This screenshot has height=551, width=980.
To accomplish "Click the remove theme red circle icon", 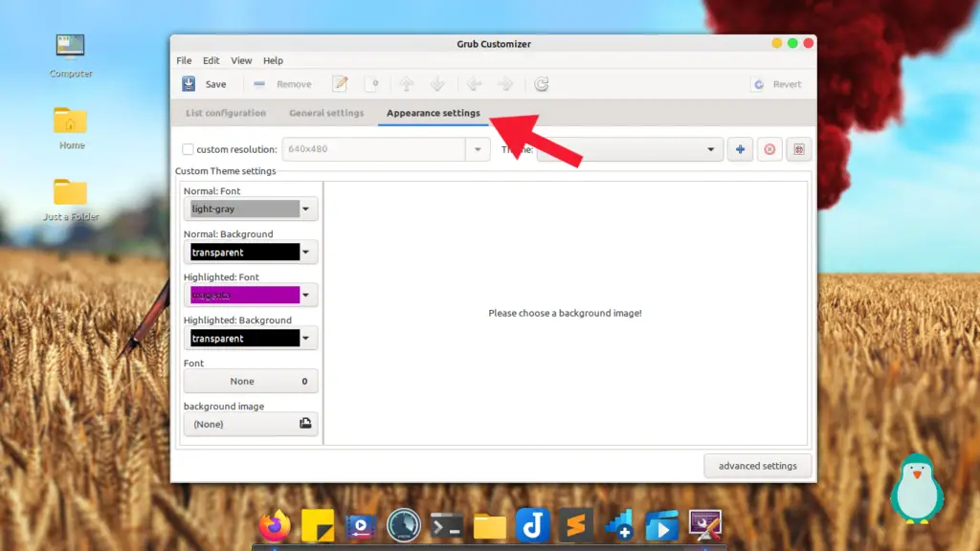I will pyautogui.click(x=769, y=149).
